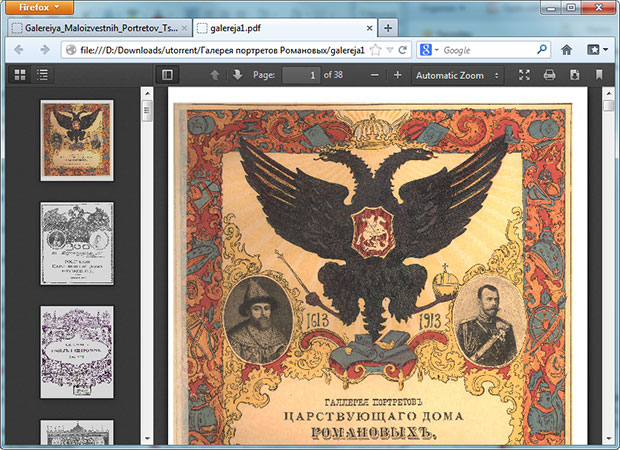Click the site identity globe icon
Screen dimensions: 620x450
tap(71, 50)
